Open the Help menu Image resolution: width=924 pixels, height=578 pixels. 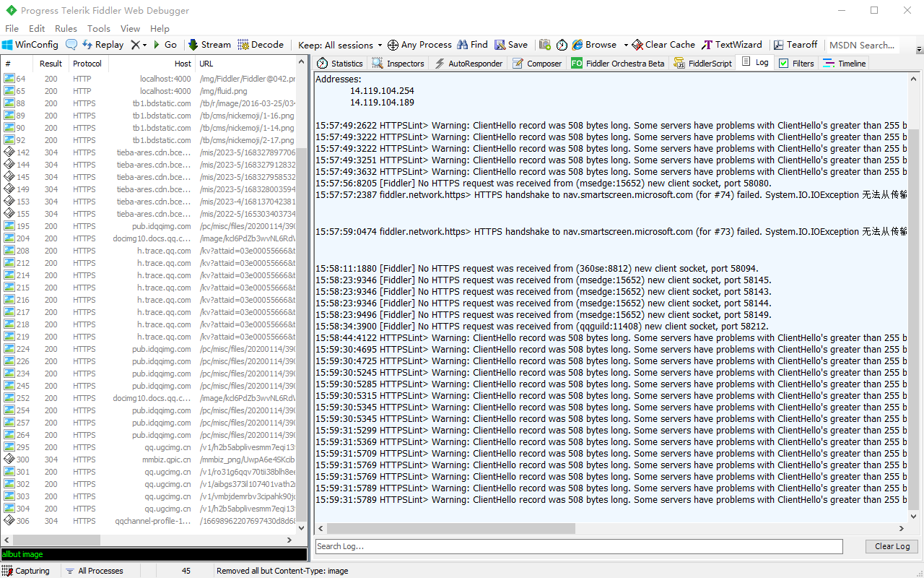click(160, 29)
